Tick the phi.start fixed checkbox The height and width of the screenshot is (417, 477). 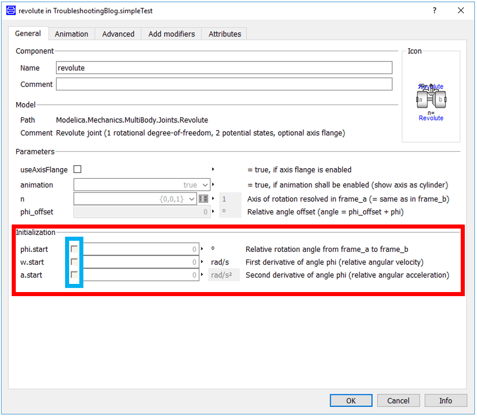click(74, 249)
